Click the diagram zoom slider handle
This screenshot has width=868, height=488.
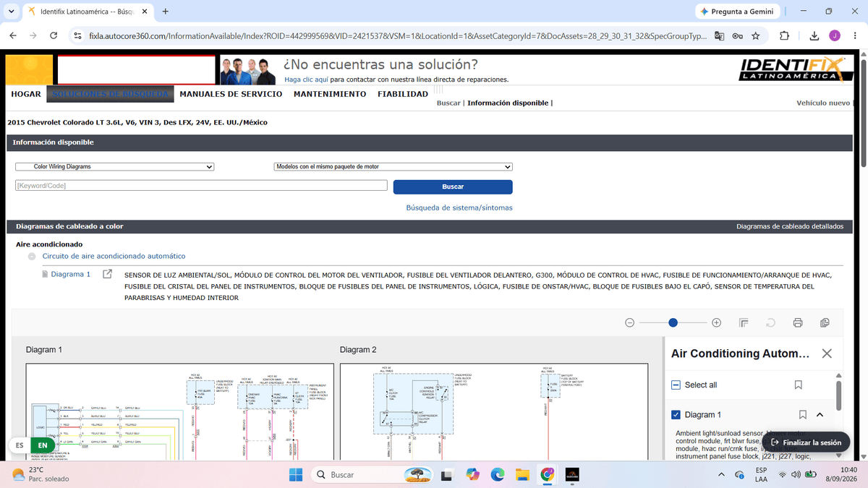point(673,322)
